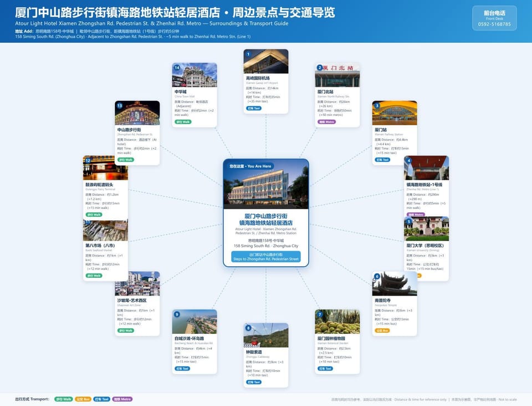Click the Front Desk phone number box
This screenshot has width=532, height=406.
point(494,18)
